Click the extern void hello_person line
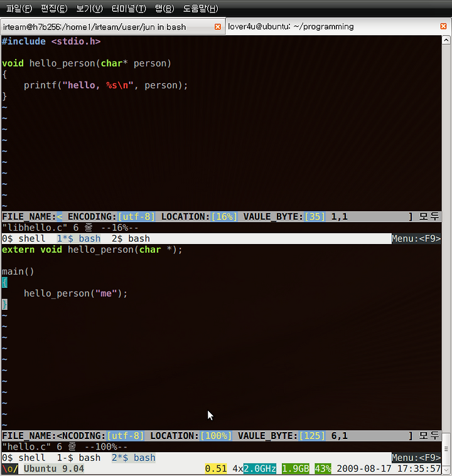This screenshot has width=452, height=476. tap(92, 250)
